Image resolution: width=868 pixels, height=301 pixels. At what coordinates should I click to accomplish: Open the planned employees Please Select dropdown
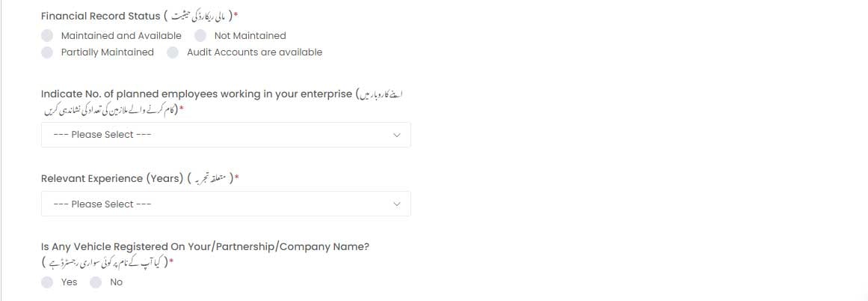(x=226, y=135)
